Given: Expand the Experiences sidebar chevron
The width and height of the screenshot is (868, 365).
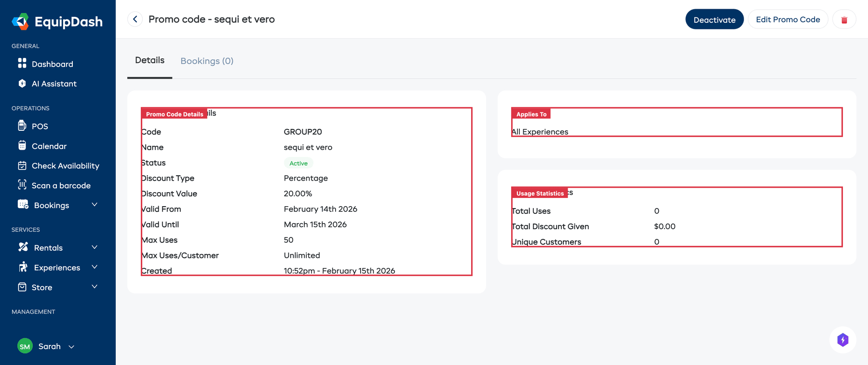Looking at the screenshot, I should coord(95,267).
